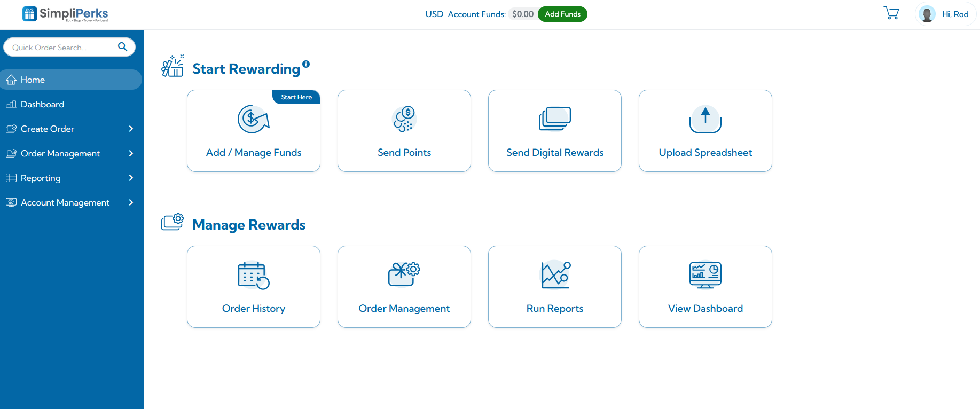Click the Send Digital Rewards cards icon
Viewport: 980px width, 409px height.
555,119
